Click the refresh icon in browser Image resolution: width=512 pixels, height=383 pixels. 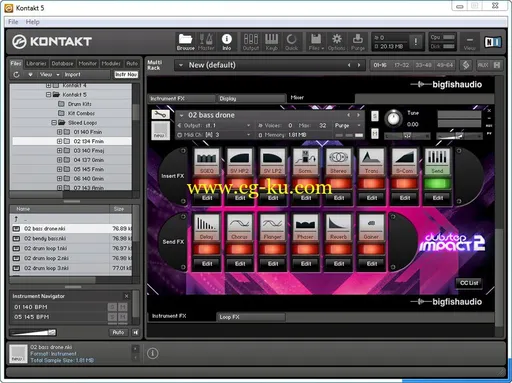(x=16, y=75)
